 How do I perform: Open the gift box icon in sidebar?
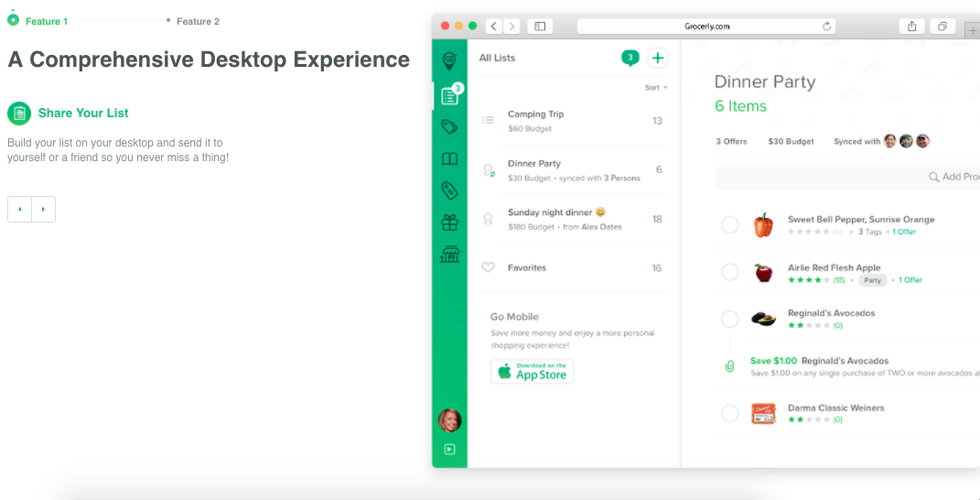point(449,223)
